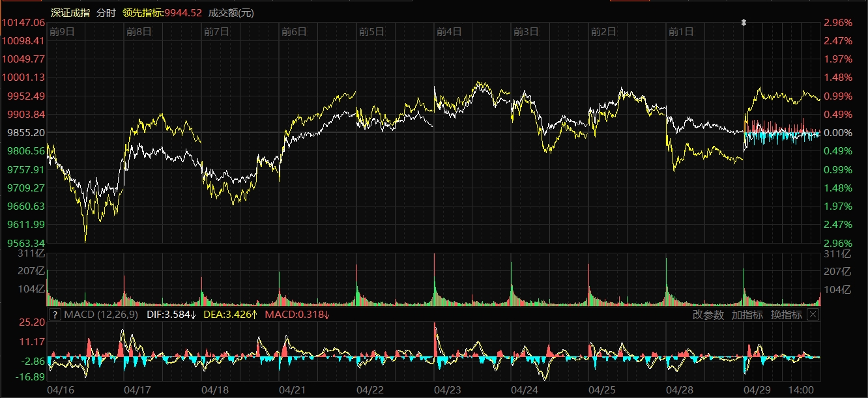Click the DIF:3.584 value readout
Image resolution: width=868 pixels, height=398 pixels.
[172, 315]
